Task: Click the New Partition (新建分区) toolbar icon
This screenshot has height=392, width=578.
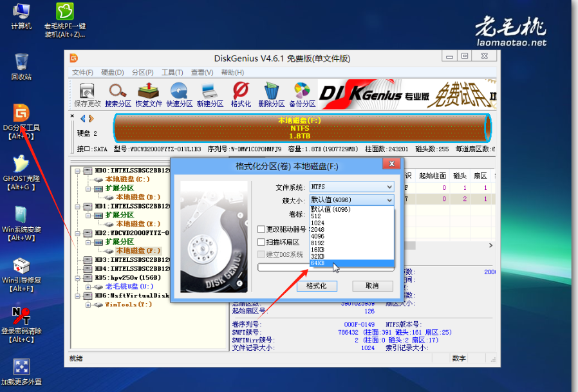Action: [210, 95]
